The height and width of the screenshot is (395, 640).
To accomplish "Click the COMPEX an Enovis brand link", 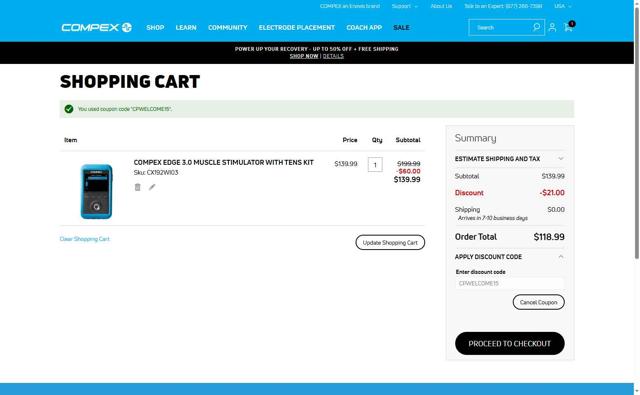I will (350, 6).
